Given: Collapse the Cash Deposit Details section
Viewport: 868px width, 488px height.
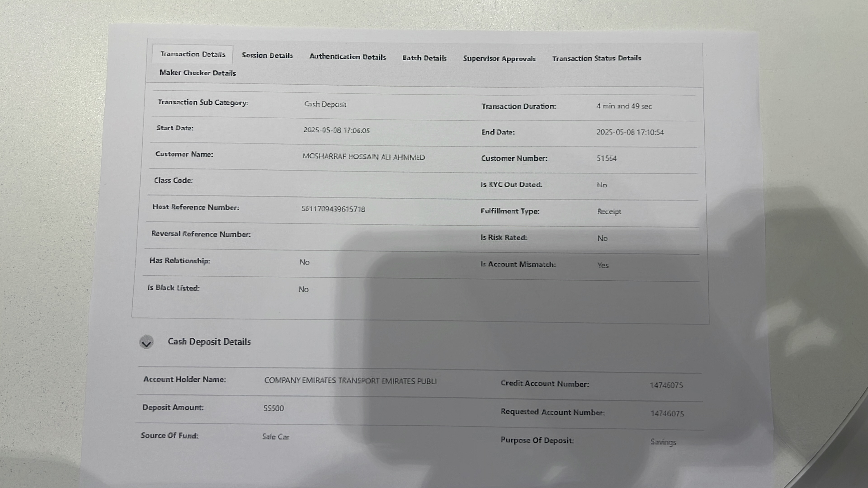Looking at the screenshot, I should tap(146, 342).
